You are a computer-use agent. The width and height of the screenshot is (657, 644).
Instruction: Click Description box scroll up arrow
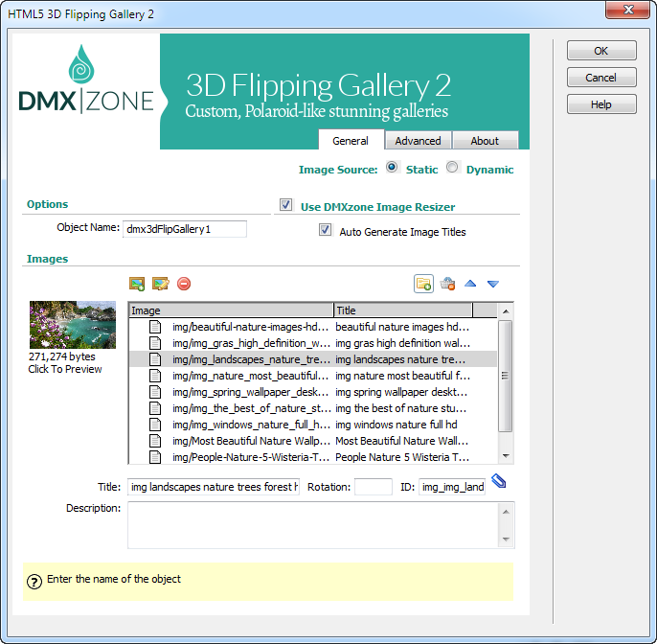[x=506, y=512]
